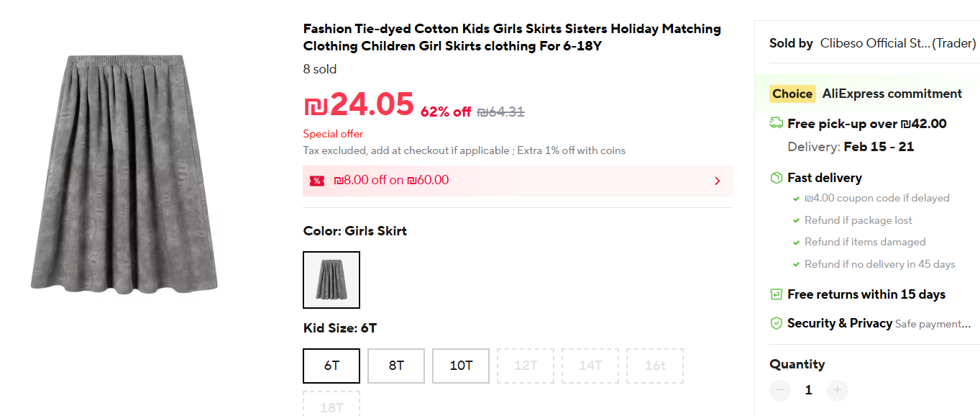Click the red coupon ticket icon
The height and width of the screenshot is (416, 980).
tap(317, 181)
